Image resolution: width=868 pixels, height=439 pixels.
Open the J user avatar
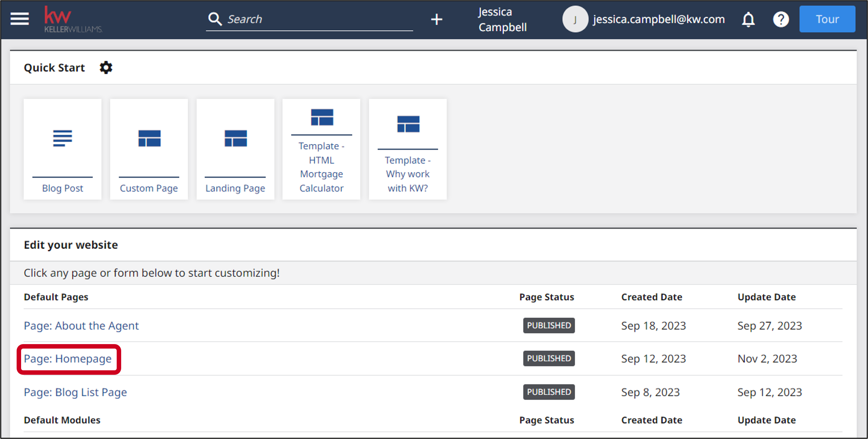tap(575, 19)
